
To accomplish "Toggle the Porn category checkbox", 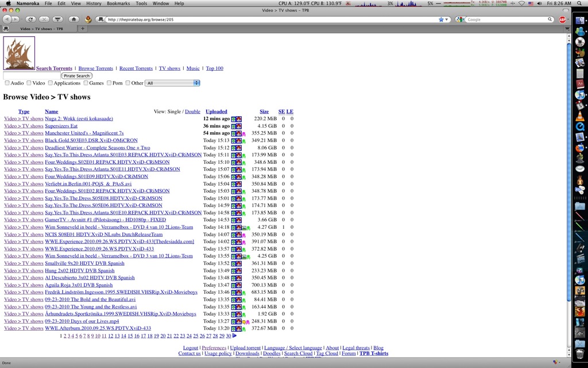I will pos(109,83).
